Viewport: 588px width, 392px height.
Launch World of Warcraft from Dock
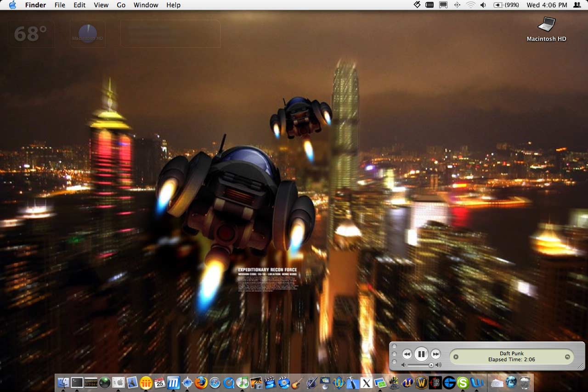tap(422, 382)
